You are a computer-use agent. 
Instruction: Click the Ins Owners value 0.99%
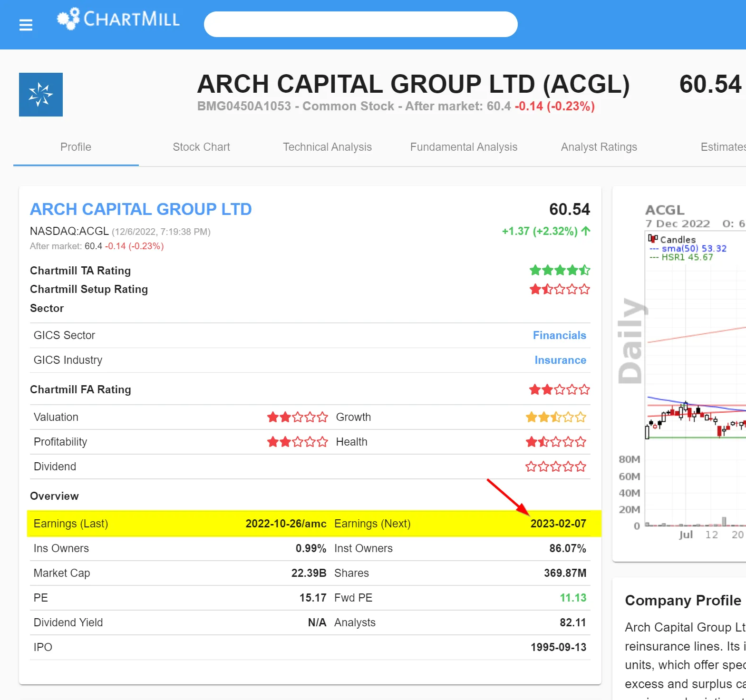pyautogui.click(x=311, y=548)
